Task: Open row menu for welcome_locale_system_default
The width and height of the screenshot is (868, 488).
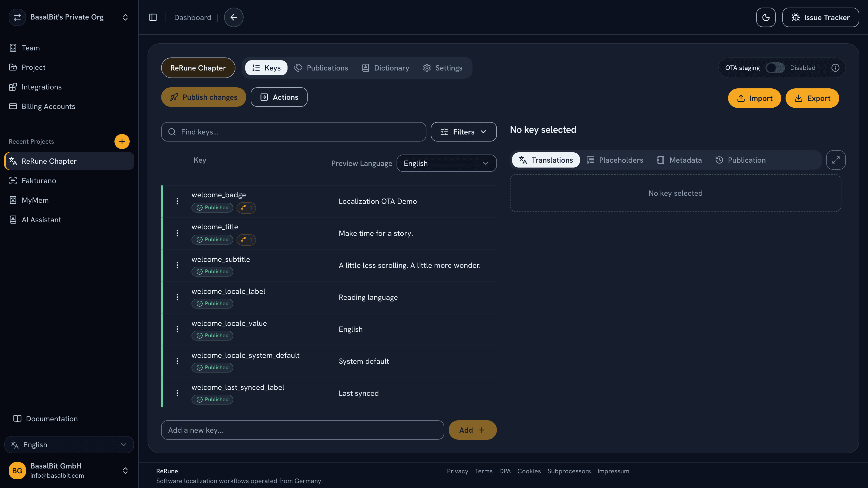Action: coord(177,361)
